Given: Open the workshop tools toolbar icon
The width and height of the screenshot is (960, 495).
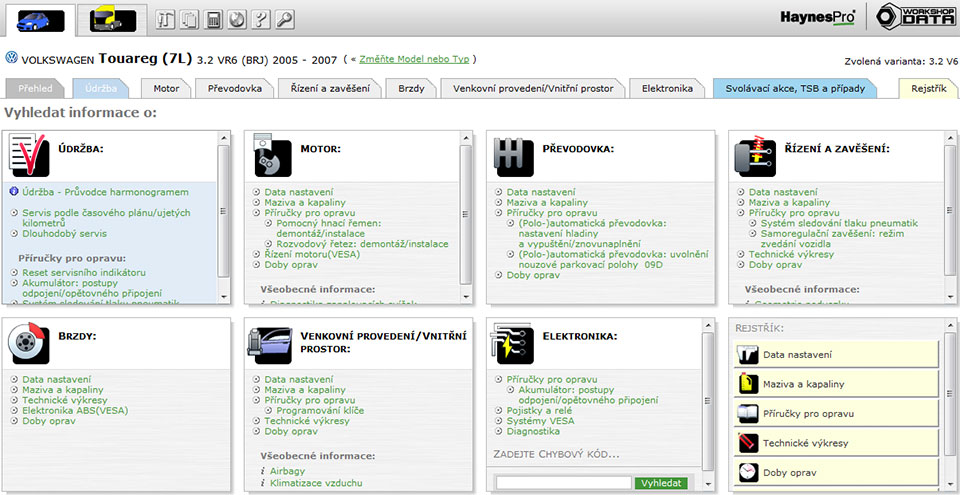Looking at the screenshot, I should coord(165,20).
